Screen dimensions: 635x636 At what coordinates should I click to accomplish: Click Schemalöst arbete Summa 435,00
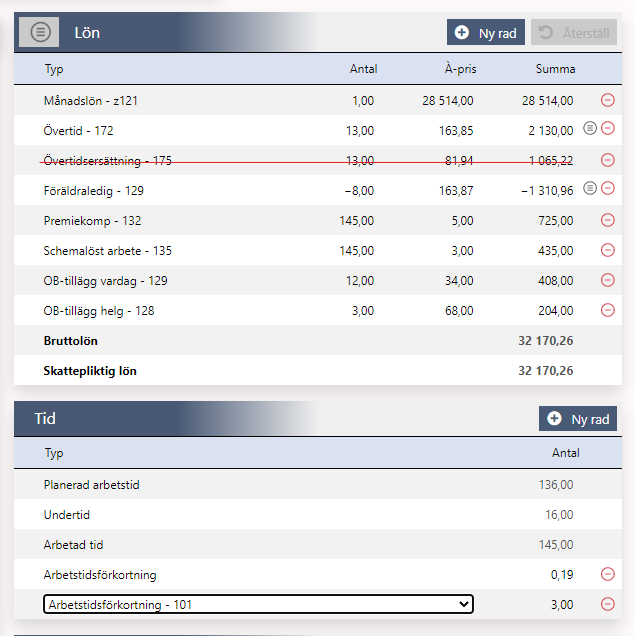tap(556, 251)
